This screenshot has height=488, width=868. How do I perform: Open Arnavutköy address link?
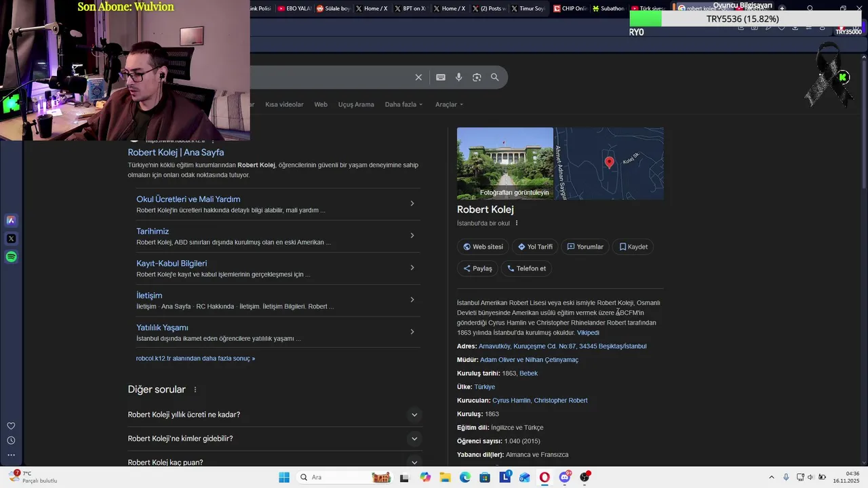tap(562, 346)
